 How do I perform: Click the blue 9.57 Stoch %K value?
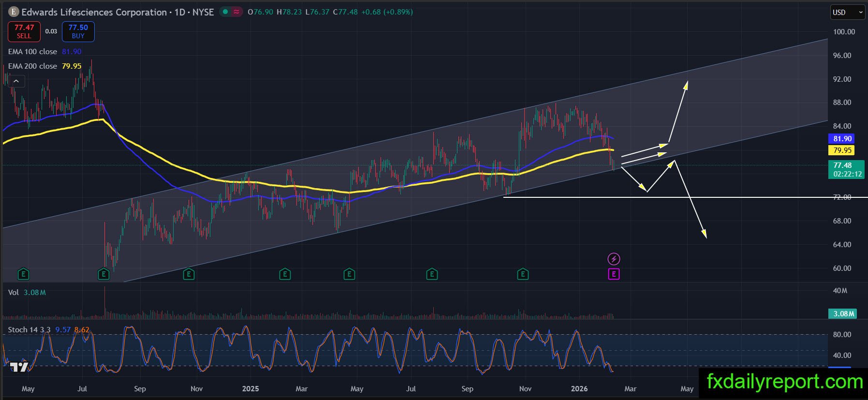(x=63, y=330)
